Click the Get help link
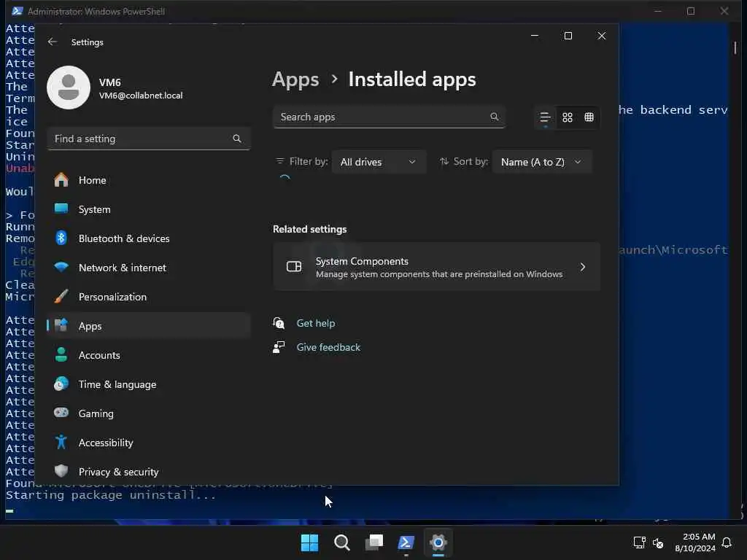This screenshot has height=560, width=747. tap(315, 323)
